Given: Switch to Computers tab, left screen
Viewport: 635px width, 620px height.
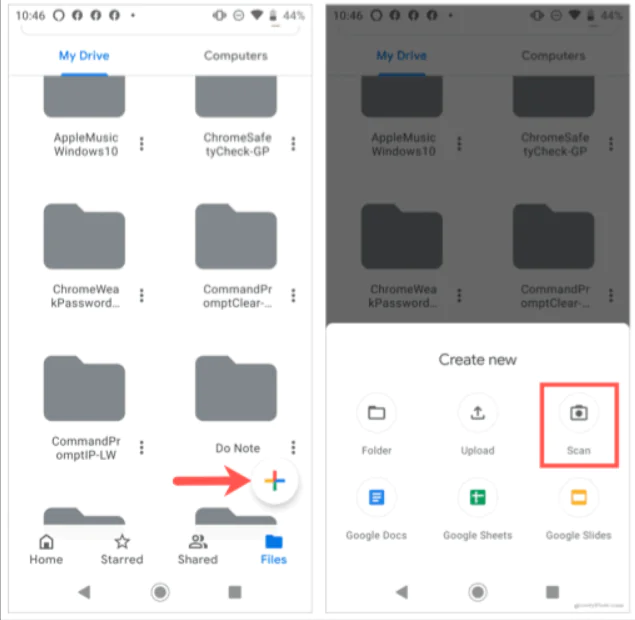Looking at the screenshot, I should (236, 55).
